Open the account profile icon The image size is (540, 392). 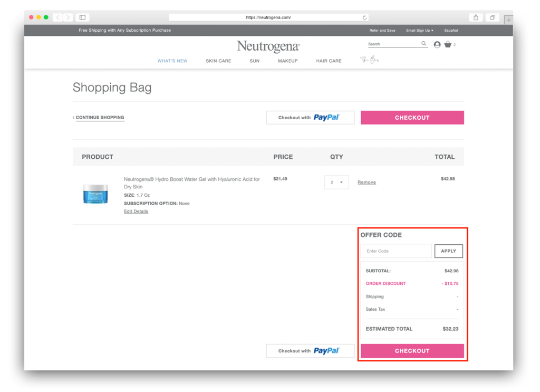[437, 44]
